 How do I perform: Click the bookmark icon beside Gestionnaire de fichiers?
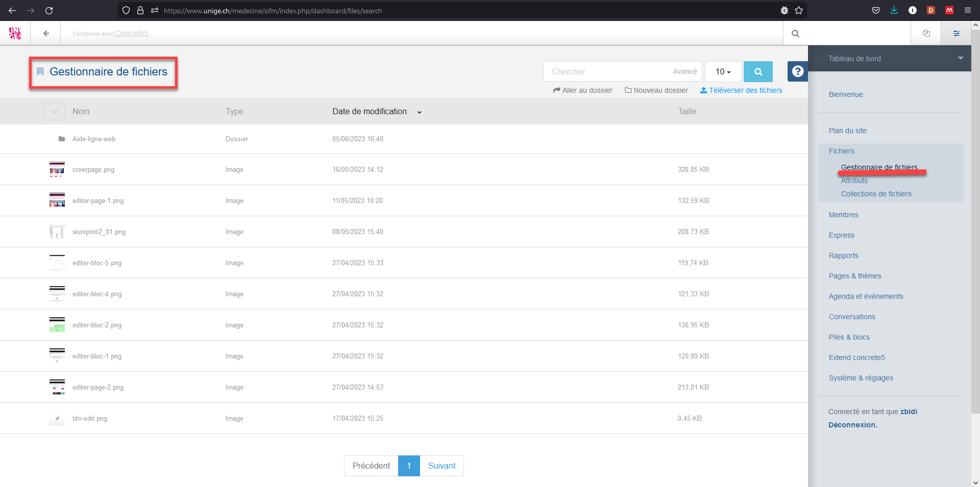click(x=40, y=72)
